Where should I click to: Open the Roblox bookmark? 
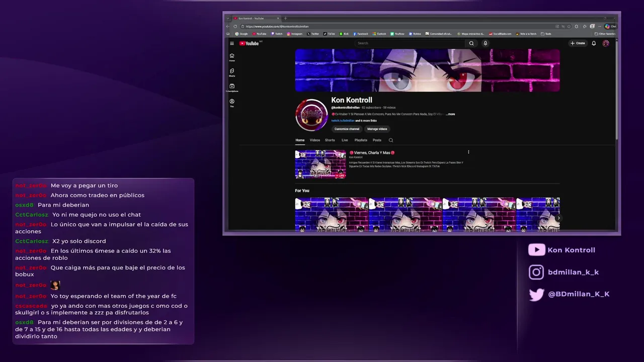415,34
